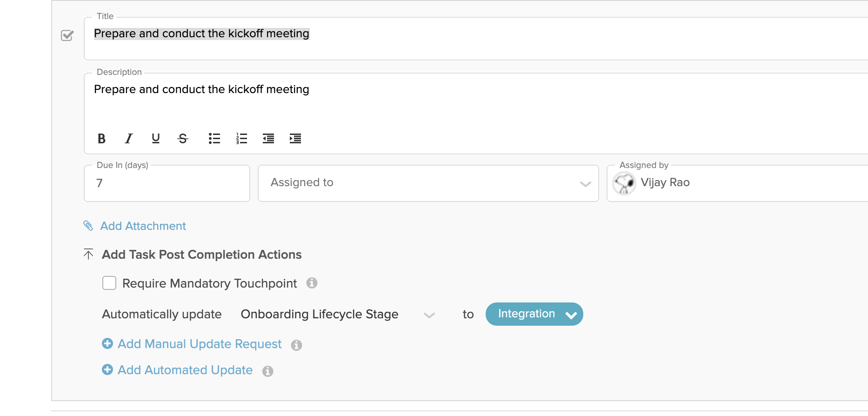Show info for Require Mandatory Touchpoint
The width and height of the screenshot is (868, 416).
312,283
